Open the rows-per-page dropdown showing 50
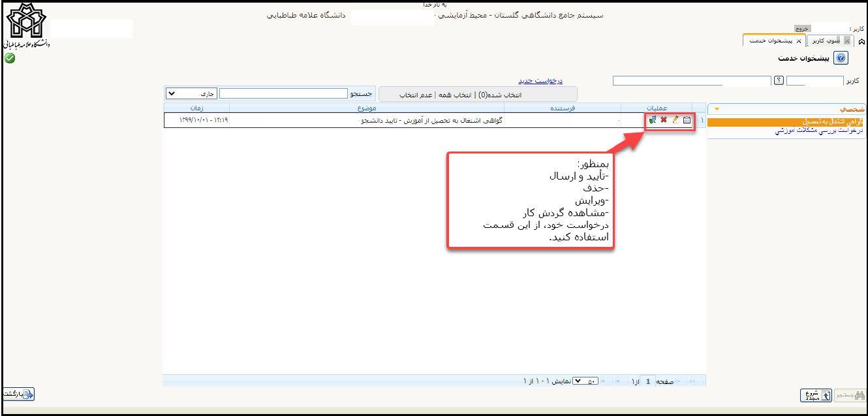Image resolution: width=868 pixels, height=416 pixels. coord(585,381)
